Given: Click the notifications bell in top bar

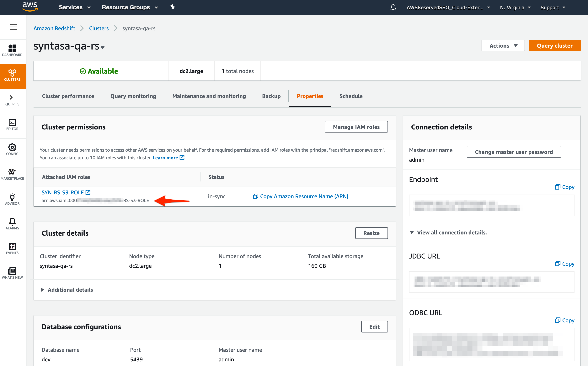Looking at the screenshot, I should [x=393, y=7].
